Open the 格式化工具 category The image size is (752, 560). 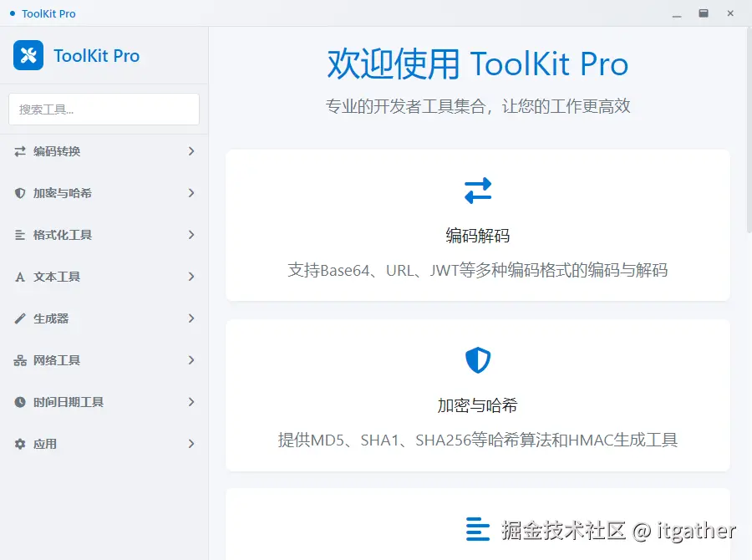[x=104, y=235]
